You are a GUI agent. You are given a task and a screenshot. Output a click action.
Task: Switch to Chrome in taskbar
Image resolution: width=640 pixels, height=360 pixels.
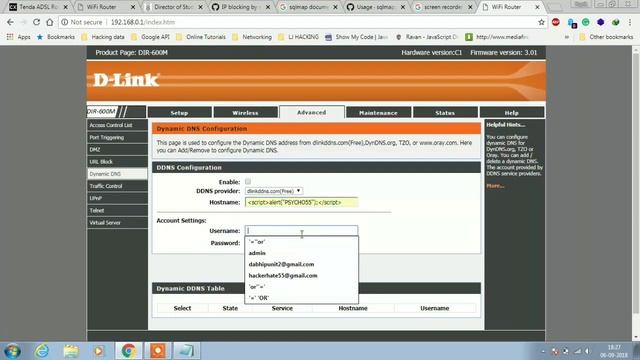(128, 351)
